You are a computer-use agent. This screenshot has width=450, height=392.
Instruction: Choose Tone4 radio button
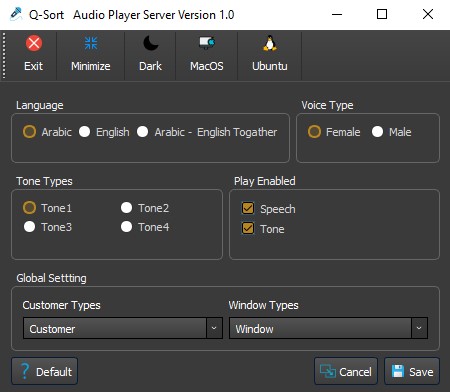click(126, 227)
